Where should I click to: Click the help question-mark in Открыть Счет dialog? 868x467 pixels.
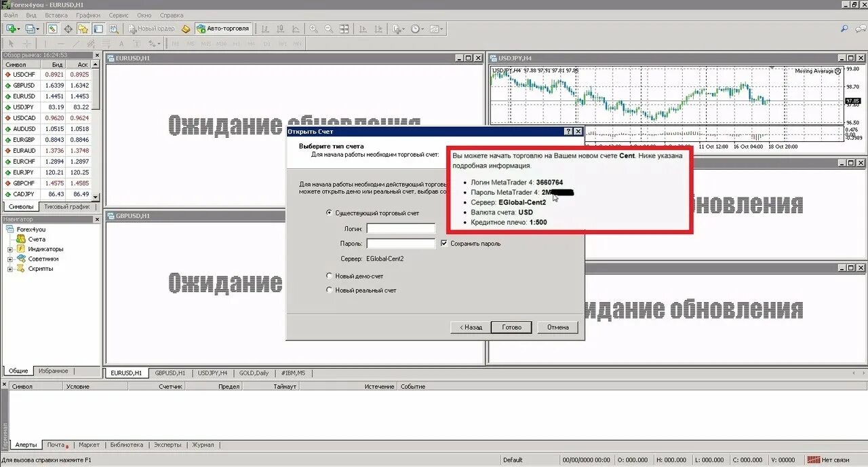point(568,131)
